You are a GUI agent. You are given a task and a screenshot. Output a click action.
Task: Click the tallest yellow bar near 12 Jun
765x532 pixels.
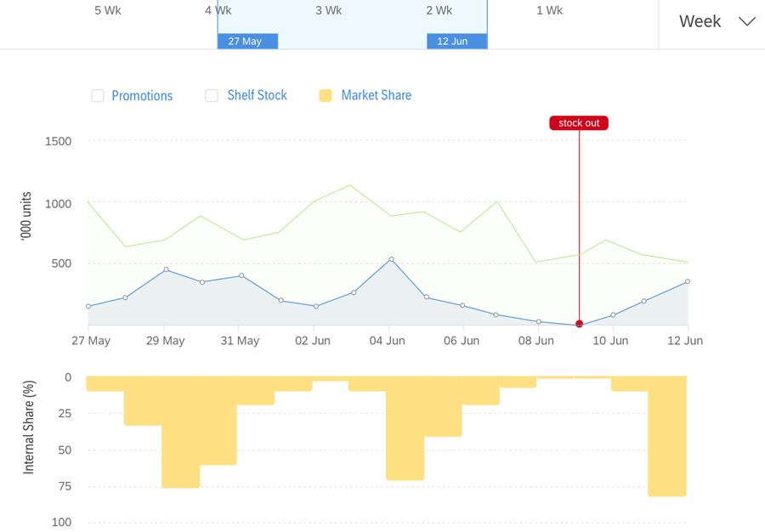coord(667,436)
